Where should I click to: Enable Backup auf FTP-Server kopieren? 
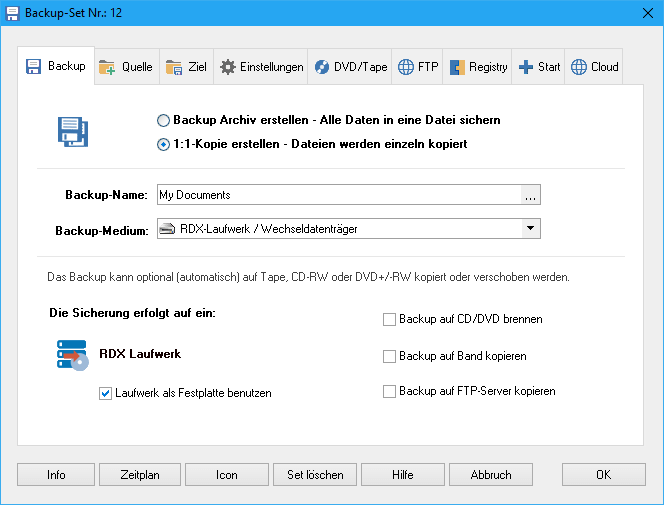(x=389, y=391)
